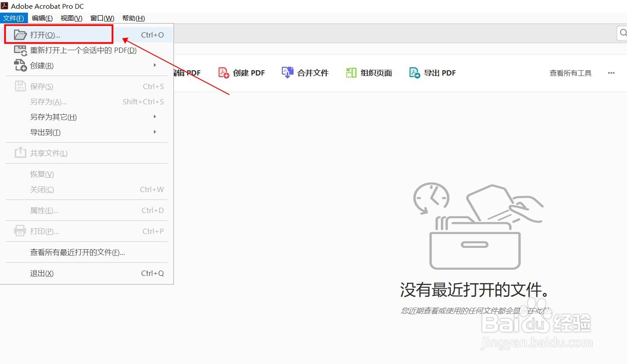The width and height of the screenshot is (627, 364).
Task: Open the 视图(V) menu
Action: pyautogui.click(x=72, y=18)
